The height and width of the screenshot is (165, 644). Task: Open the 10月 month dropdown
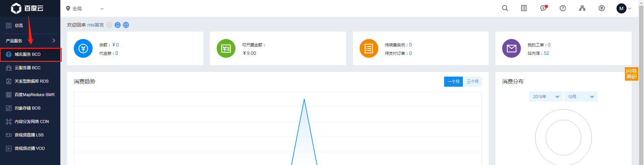tap(581, 96)
